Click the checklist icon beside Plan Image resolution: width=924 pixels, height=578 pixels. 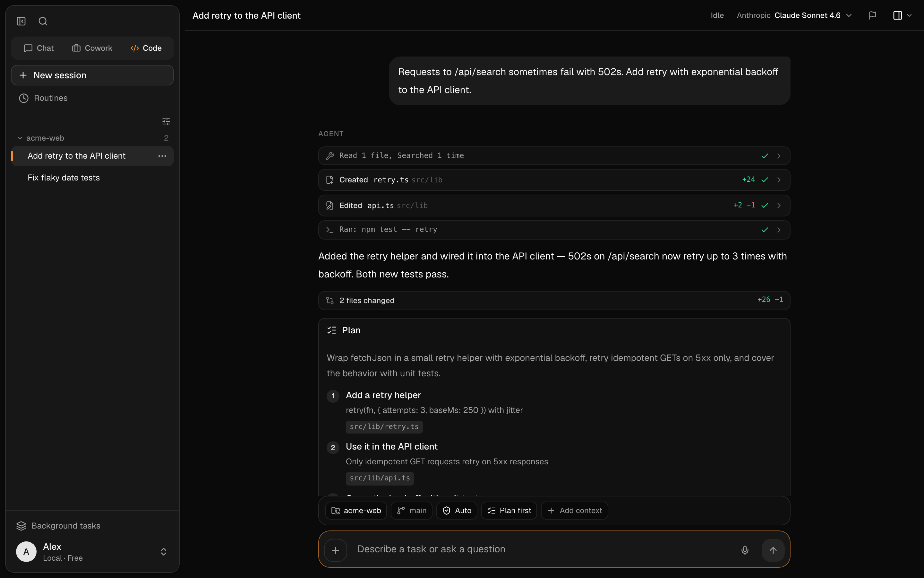pyautogui.click(x=331, y=330)
